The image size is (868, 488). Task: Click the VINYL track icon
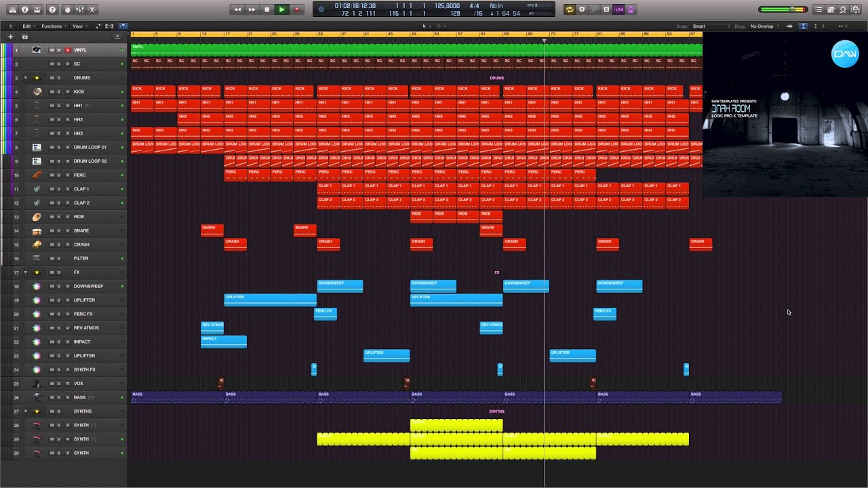coord(37,50)
